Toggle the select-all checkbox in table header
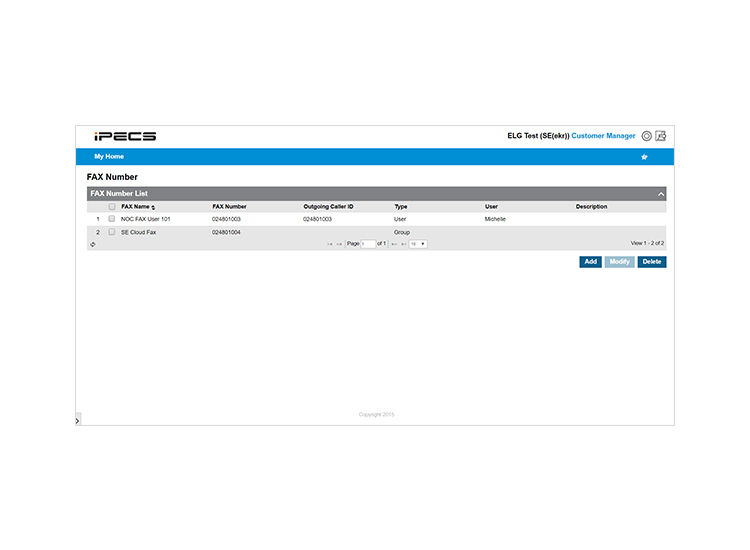Screen dimensions: 750x550 (112, 207)
